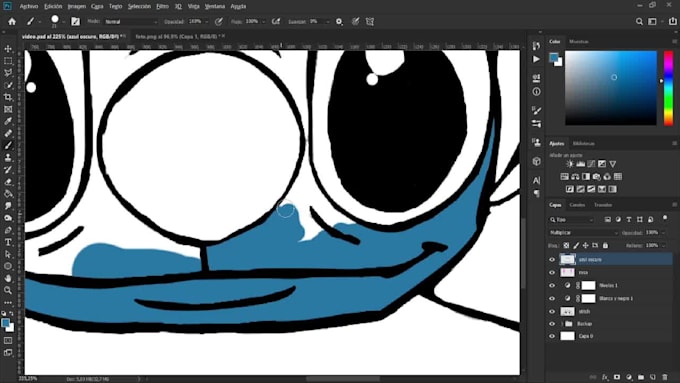
Task: Open the brush settings panel icon in options bar
Action: [75, 21]
